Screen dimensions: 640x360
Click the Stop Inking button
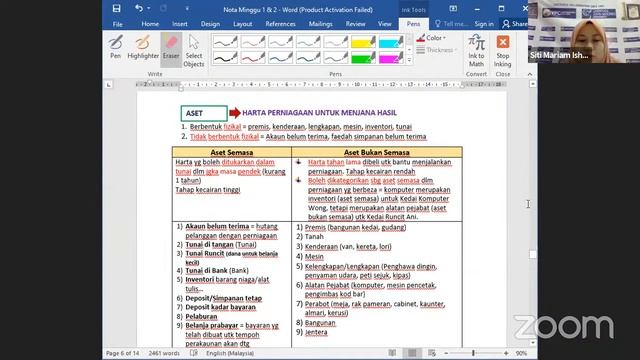(x=502, y=51)
